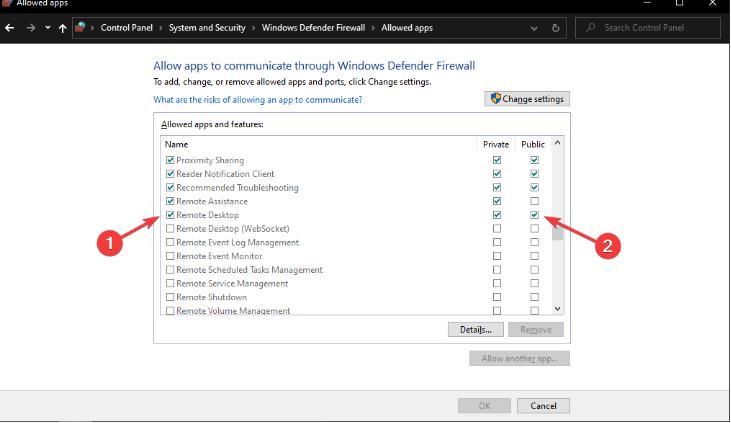Toggle Remote Desktop name checkbox
This screenshot has height=423, width=731.
point(170,215)
